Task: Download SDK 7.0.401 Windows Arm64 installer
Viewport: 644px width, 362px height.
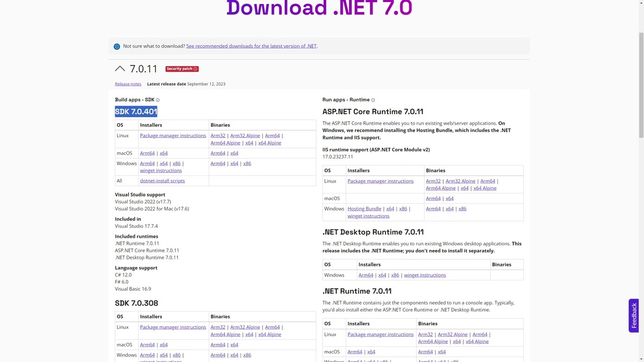Action: point(147,163)
